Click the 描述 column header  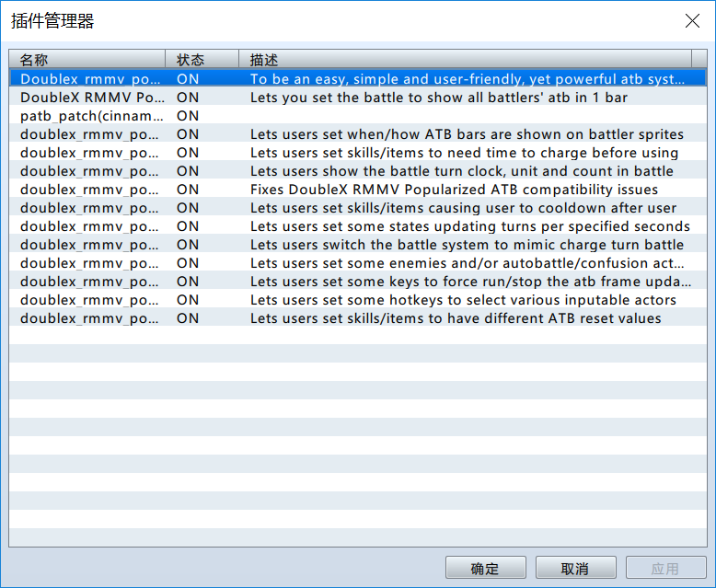pos(465,59)
